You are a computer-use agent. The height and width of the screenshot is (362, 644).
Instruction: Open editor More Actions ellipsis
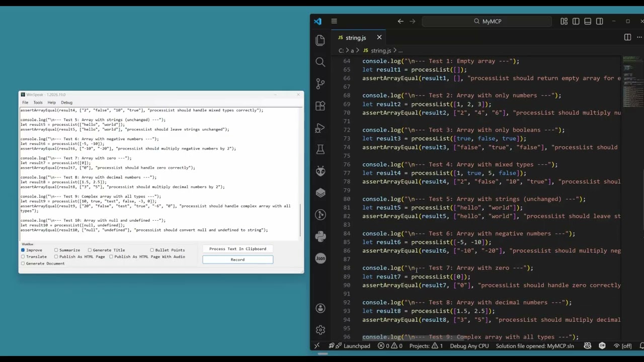(640, 37)
